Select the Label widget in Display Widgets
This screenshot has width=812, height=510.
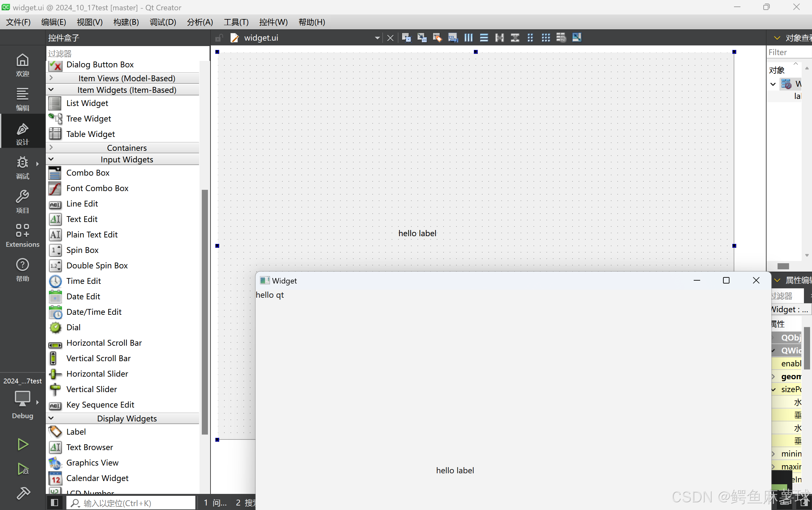[x=76, y=431]
